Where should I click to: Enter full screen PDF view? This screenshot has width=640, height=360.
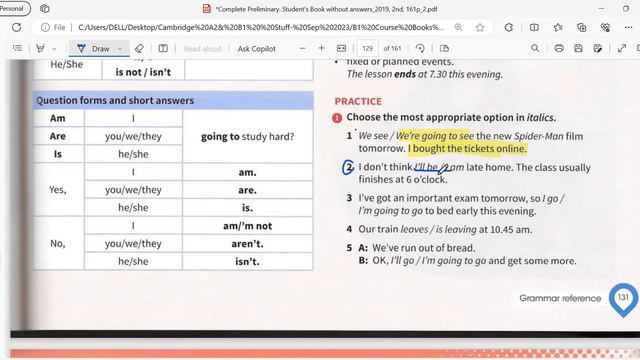pyautogui.click(x=622, y=48)
